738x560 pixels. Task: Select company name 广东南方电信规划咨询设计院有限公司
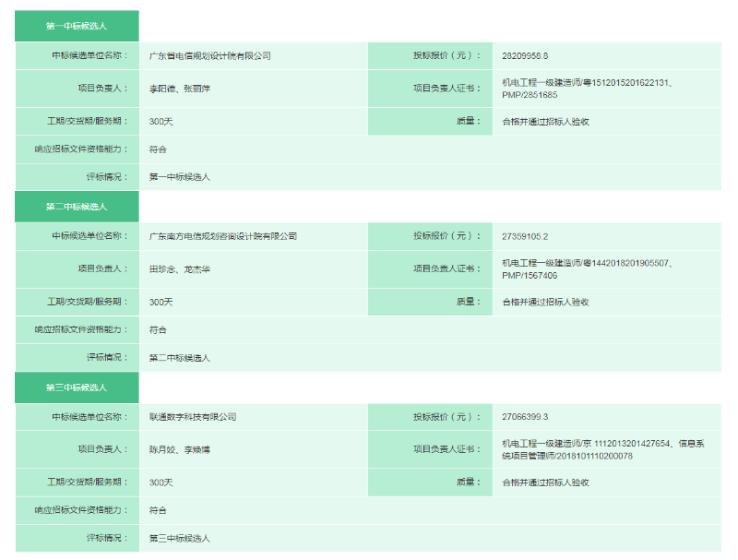pyautogui.click(x=223, y=237)
